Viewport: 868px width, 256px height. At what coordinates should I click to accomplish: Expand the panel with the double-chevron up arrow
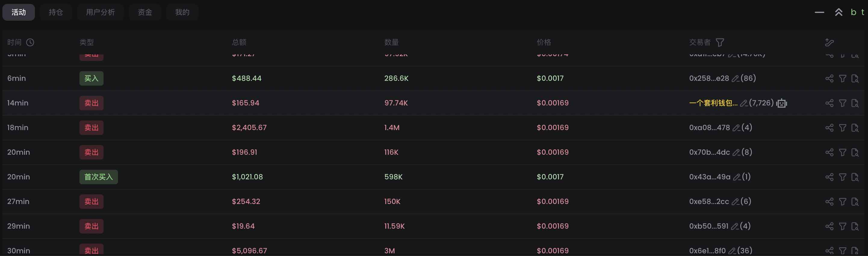click(838, 12)
